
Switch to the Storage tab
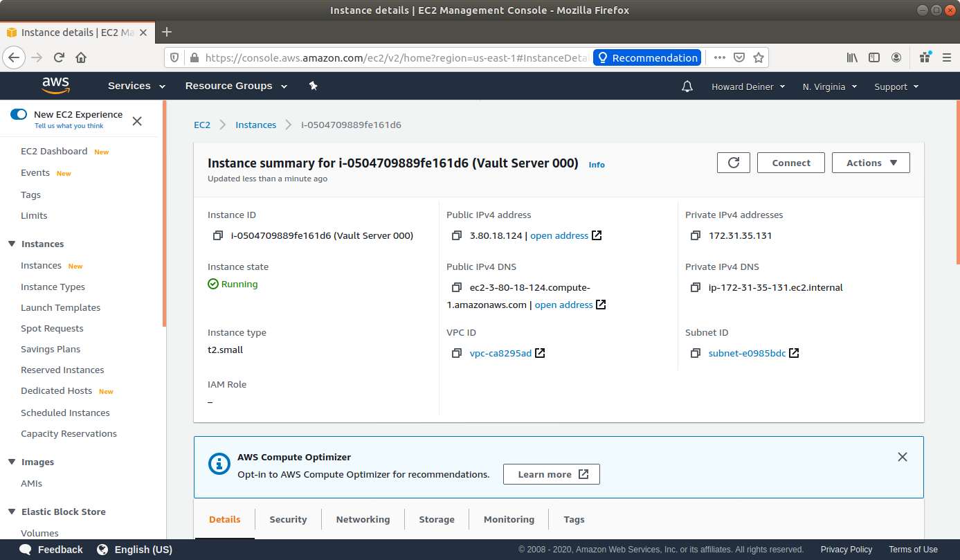pos(437,519)
